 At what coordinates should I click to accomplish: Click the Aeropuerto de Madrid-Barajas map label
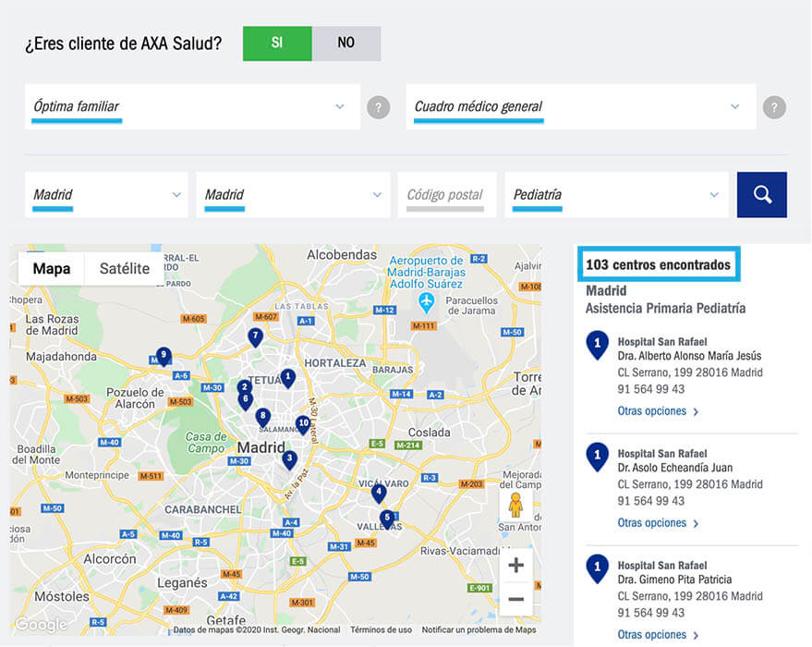tap(426, 272)
